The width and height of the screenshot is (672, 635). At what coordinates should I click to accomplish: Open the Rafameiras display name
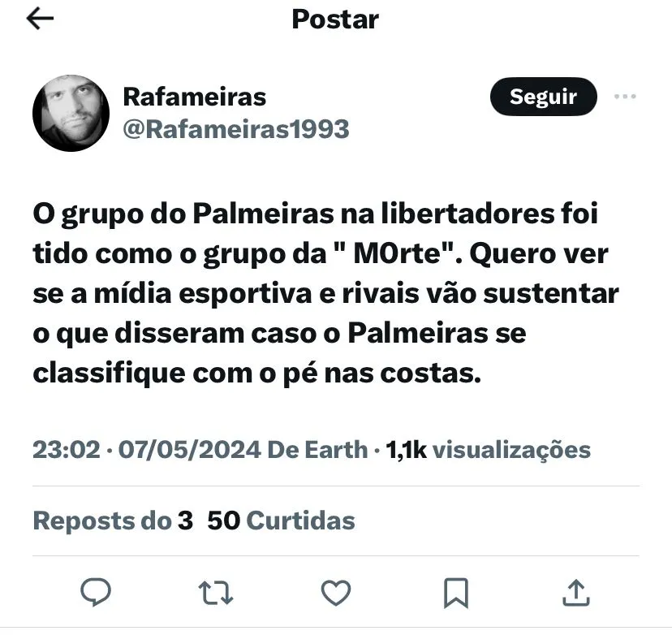(x=195, y=97)
